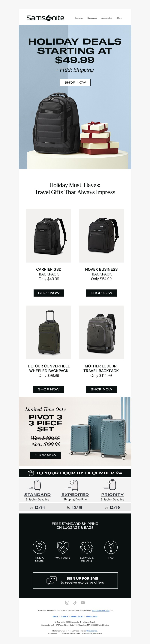Open the Luggage menu item

pos(79,18)
